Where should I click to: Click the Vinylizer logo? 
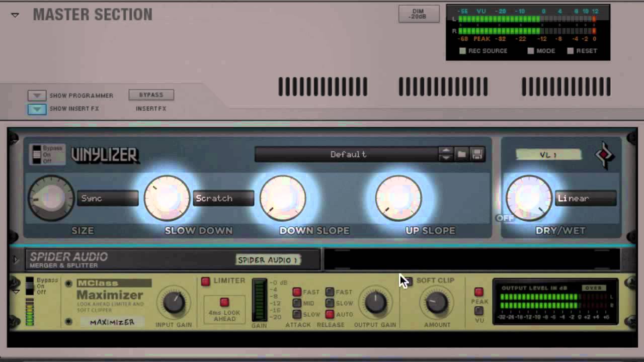tap(104, 155)
